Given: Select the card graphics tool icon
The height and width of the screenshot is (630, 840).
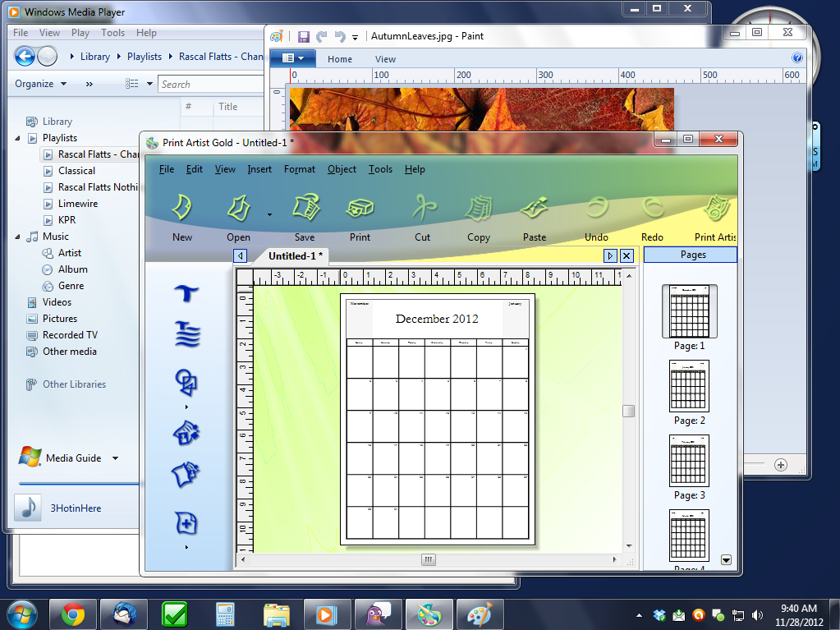Looking at the screenshot, I should [186, 475].
